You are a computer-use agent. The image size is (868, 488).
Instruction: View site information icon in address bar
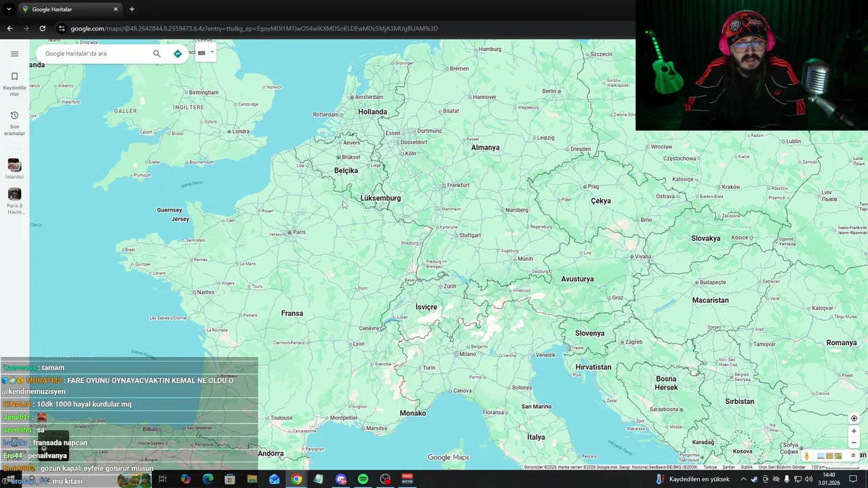pyautogui.click(x=62, y=28)
